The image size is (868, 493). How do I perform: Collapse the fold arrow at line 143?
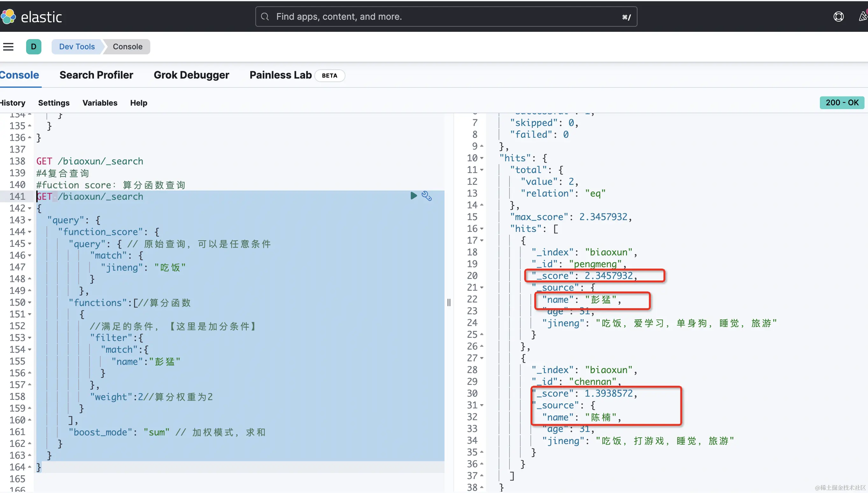[30, 220]
